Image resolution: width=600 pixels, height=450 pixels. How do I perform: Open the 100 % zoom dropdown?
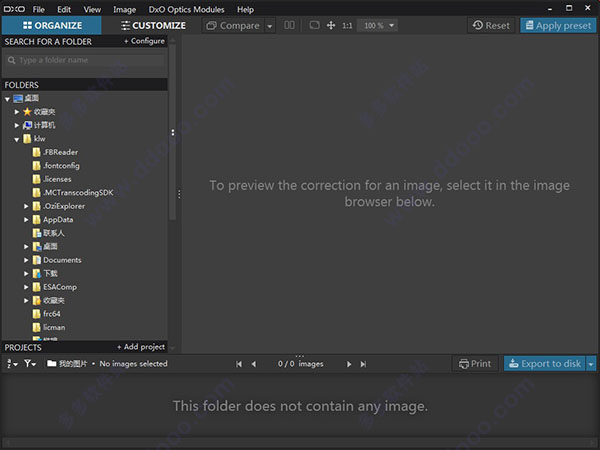[377, 26]
